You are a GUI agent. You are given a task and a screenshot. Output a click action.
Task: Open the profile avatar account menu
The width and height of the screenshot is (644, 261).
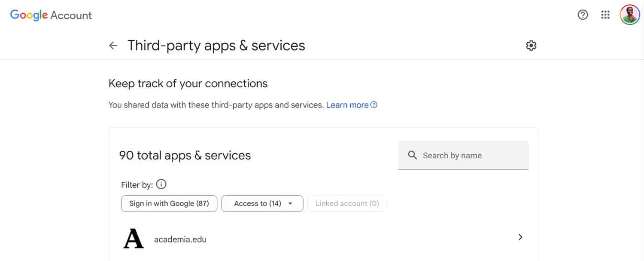pyautogui.click(x=629, y=15)
